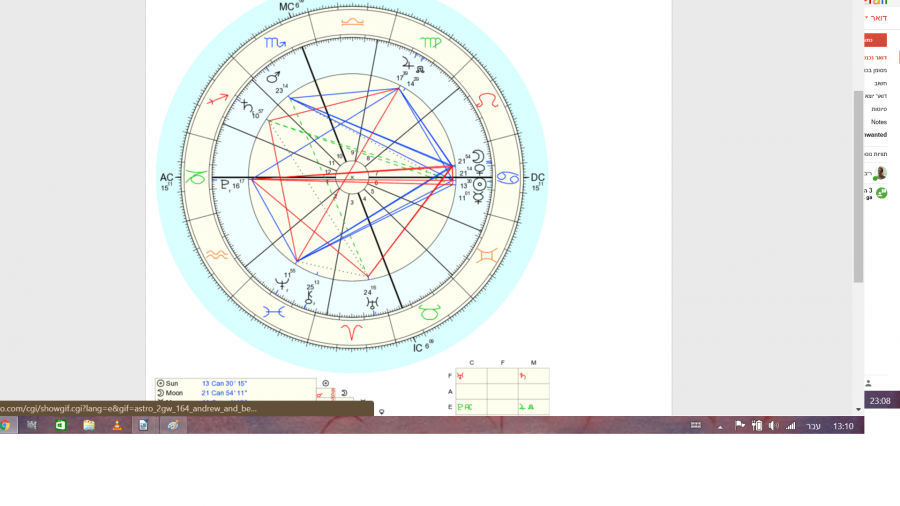Click Sun position 13 Can 30' 15"
This screenshot has width=900, height=506.
coord(224,383)
